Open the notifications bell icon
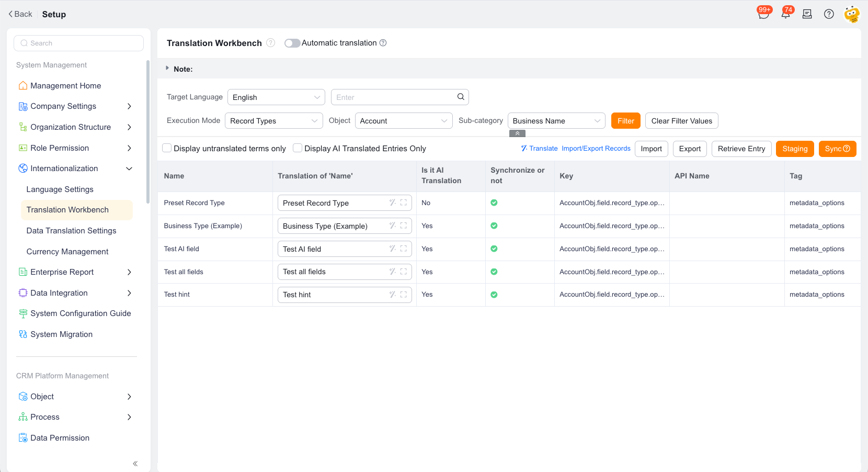This screenshot has width=868, height=472. [x=785, y=14]
